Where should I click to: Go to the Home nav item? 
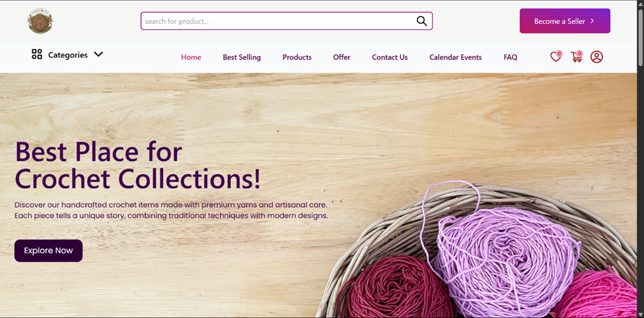(x=191, y=57)
